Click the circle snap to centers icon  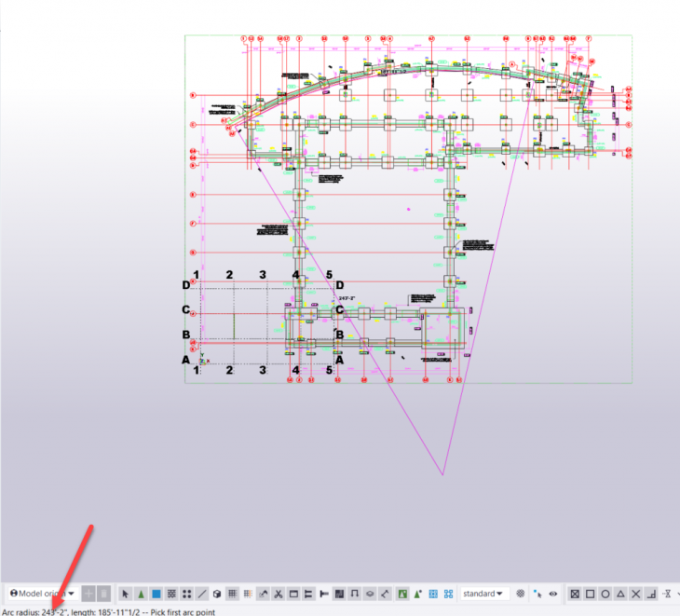pyautogui.click(x=605, y=594)
